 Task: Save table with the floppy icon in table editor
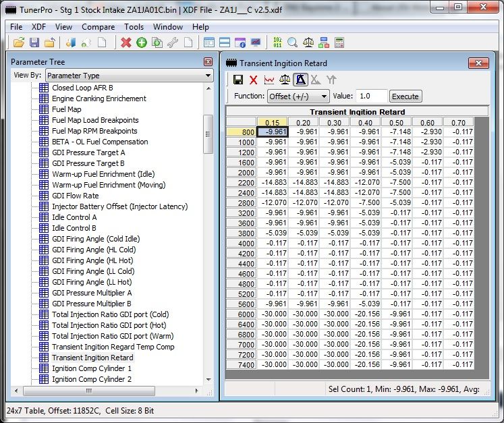[238, 80]
